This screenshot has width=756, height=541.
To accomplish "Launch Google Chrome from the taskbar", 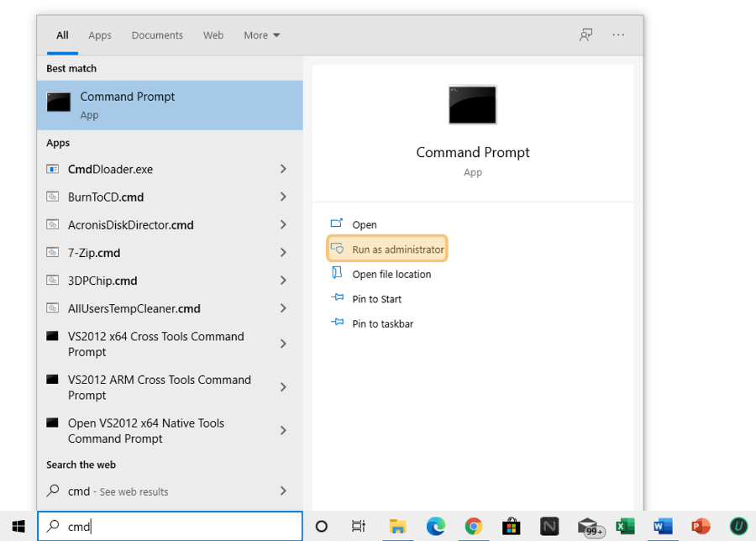I will pos(474,526).
